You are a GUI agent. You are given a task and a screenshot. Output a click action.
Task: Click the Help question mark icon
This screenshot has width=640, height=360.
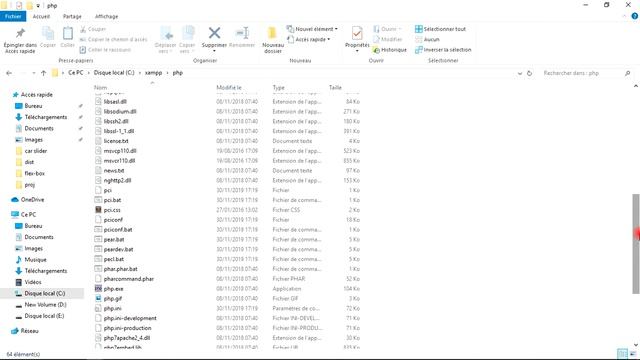(x=635, y=16)
